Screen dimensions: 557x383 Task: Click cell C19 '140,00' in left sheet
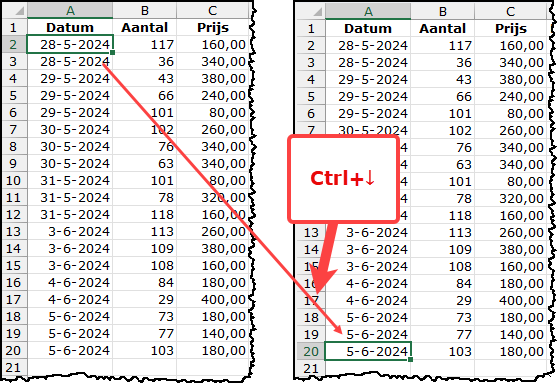pyautogui.click(x=212, y=333)
